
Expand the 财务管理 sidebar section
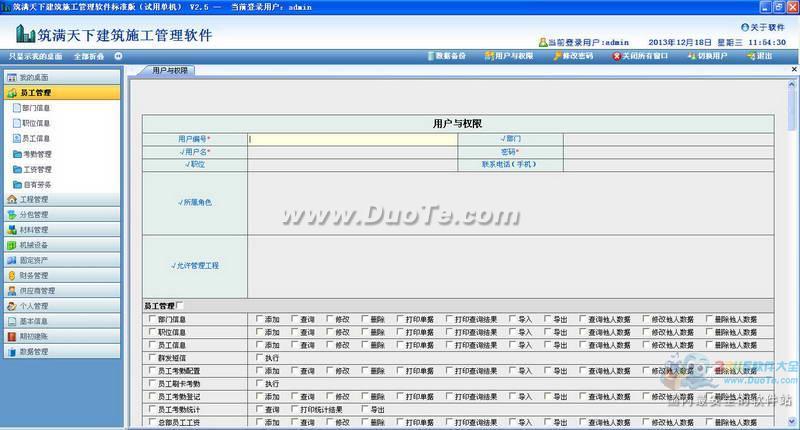[x=34, y=275]
